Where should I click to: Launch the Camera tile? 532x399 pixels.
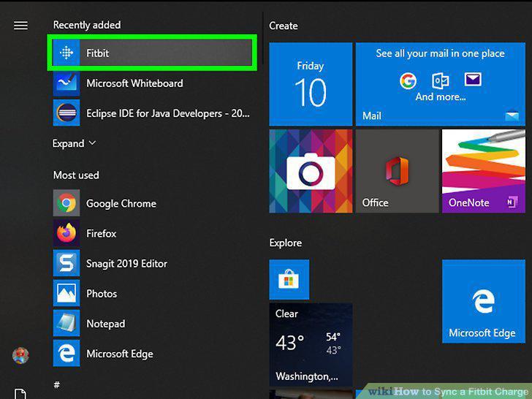point(311,171)
